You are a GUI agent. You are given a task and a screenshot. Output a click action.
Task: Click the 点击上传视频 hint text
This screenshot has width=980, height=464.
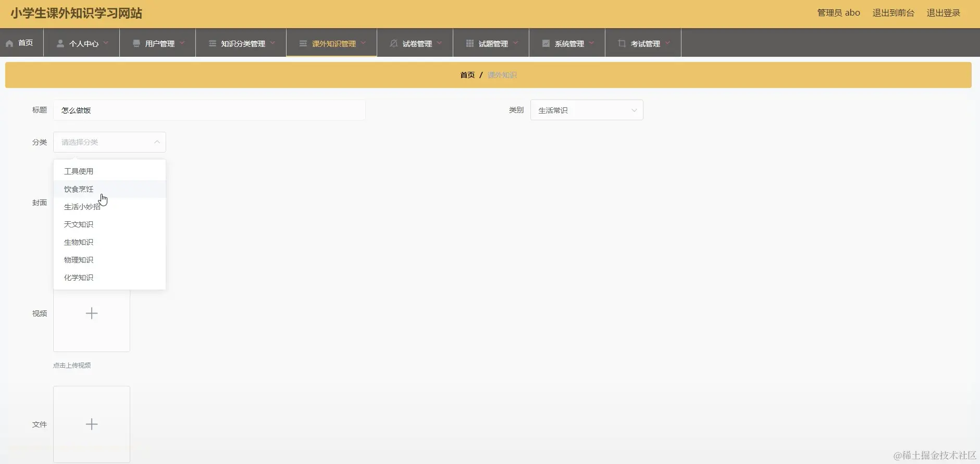click(x=72, y=365)
